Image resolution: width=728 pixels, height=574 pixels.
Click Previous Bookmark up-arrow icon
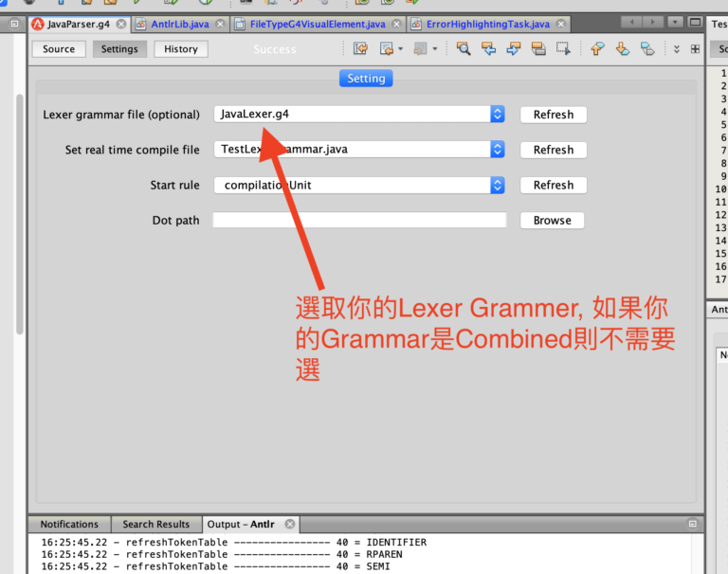pos(597,48)
